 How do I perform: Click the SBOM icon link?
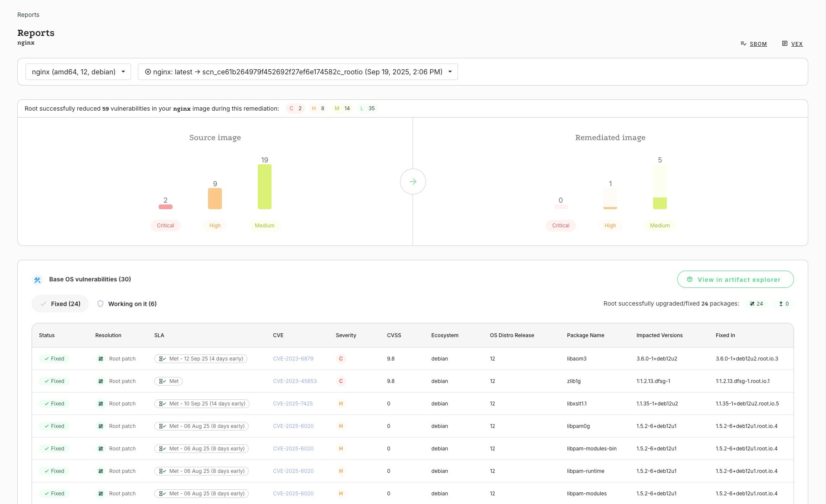tap(743, 44)
